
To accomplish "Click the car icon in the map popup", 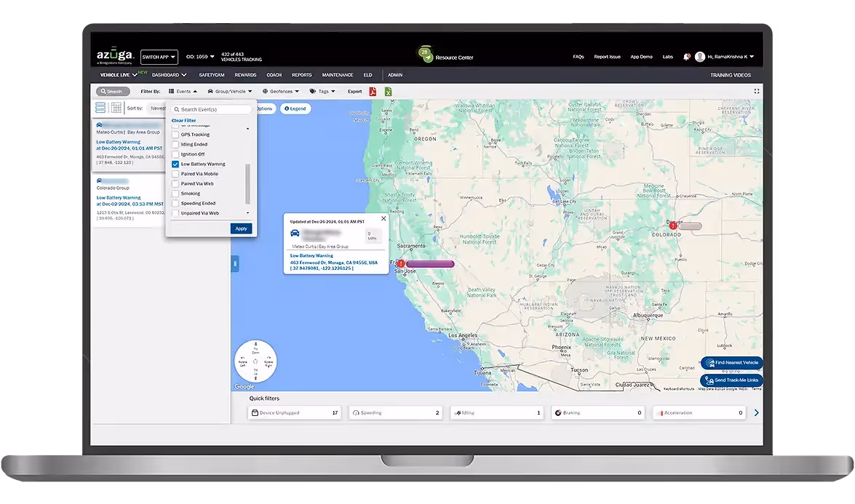I will click(x=295, y=233).
